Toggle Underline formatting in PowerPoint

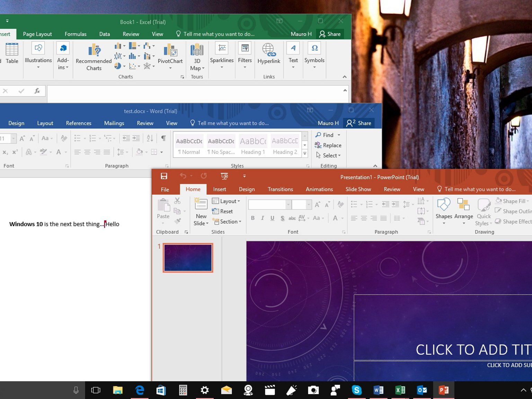(273, 218)
